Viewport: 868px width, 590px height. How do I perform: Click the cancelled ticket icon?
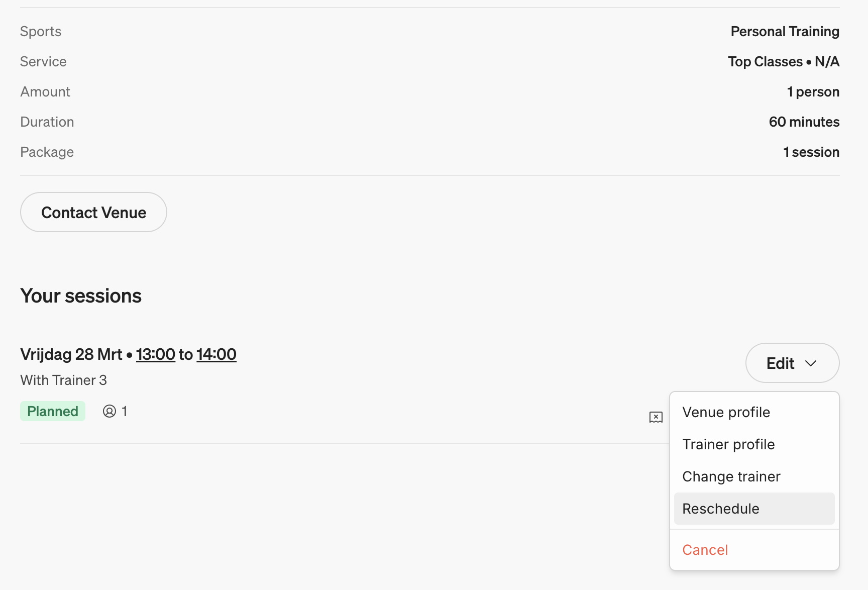click(656, 417)
